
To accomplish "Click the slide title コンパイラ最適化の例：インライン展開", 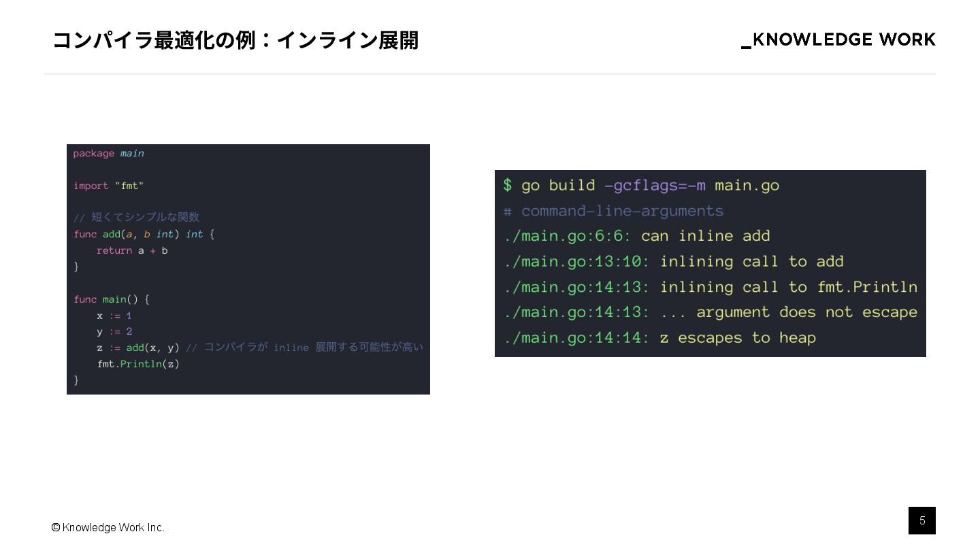I will (235, 40).
